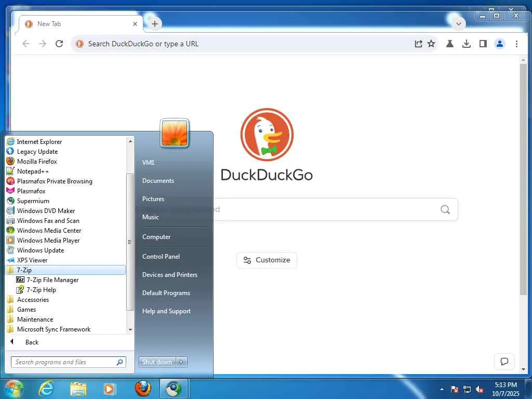Go Back to the main Start menu

(69, 342)
